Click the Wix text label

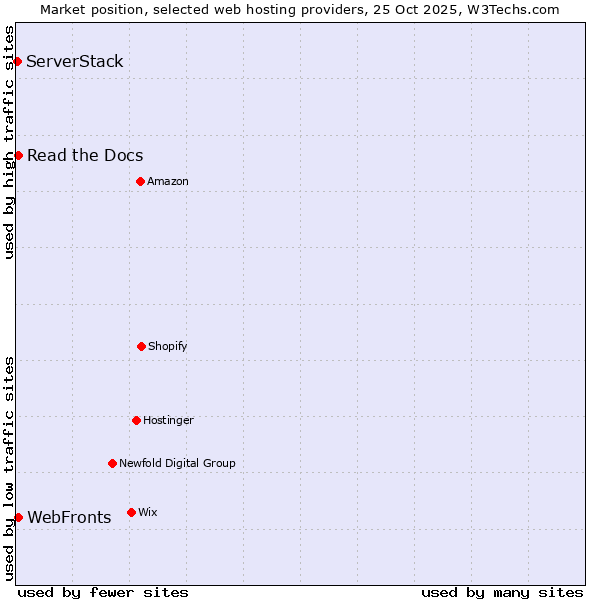pos(148,512)
